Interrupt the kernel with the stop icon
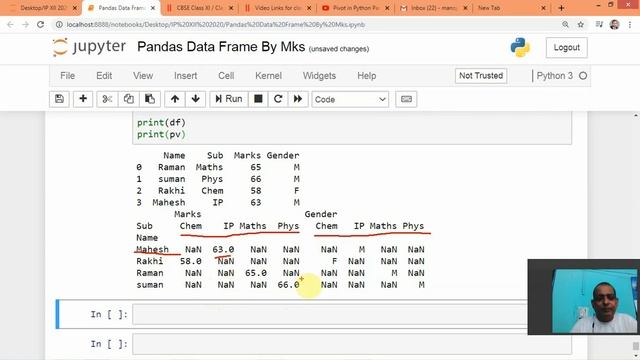640x360 pixels. pyautogui.click(x=258, y=99)
